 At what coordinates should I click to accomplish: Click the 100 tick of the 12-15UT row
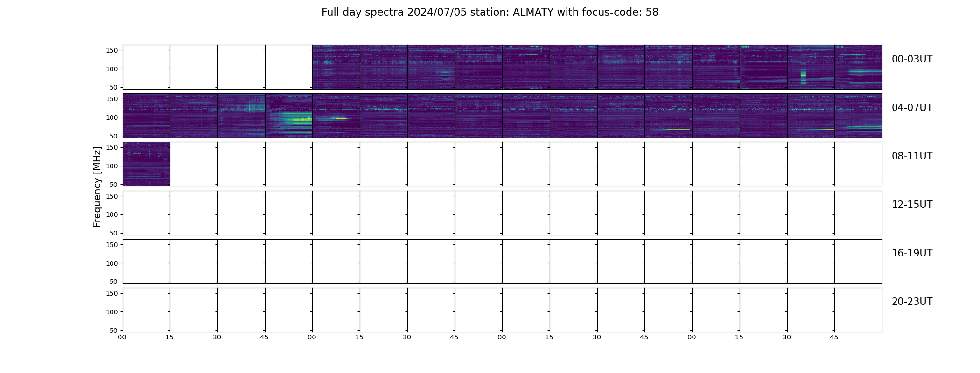point(112,214)
